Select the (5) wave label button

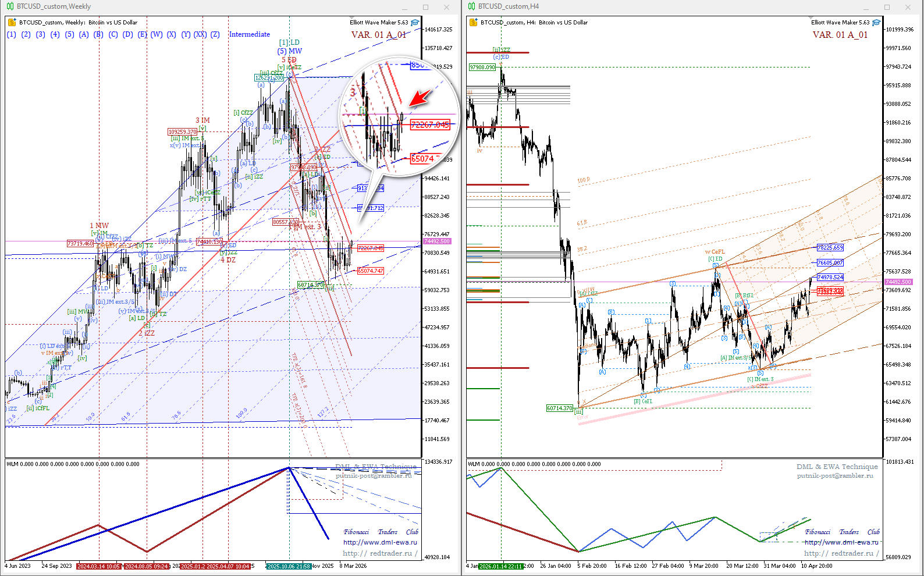(x=69, y=34)
